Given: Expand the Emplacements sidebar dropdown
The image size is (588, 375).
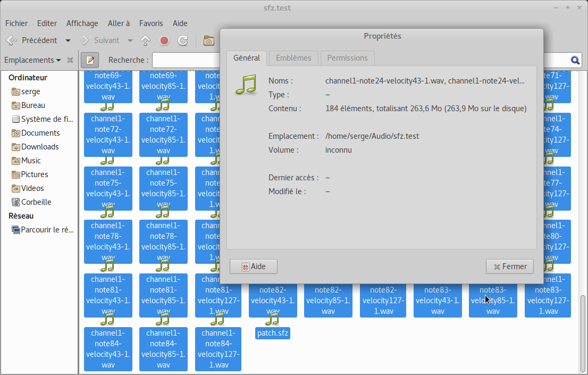Looking at the screenshot, I should pyautogui.click(x=58, y=60).
